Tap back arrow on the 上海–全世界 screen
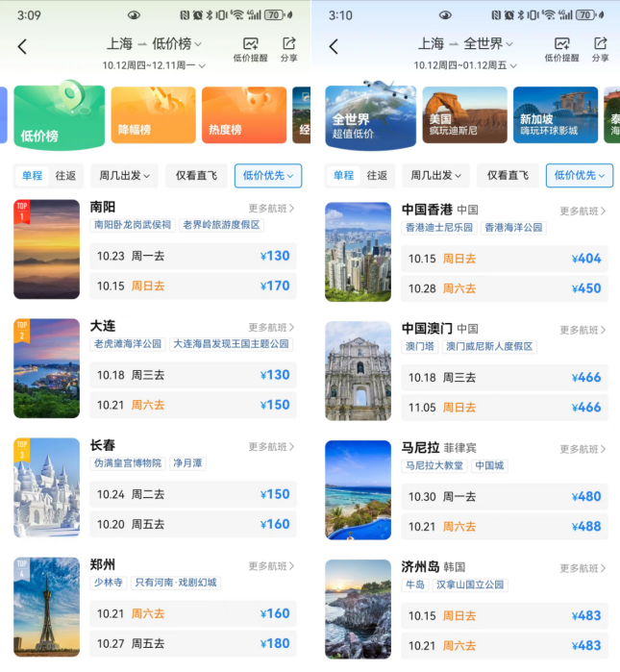The height and width of the screenshot is (672, 620). (x=334, y=47)
